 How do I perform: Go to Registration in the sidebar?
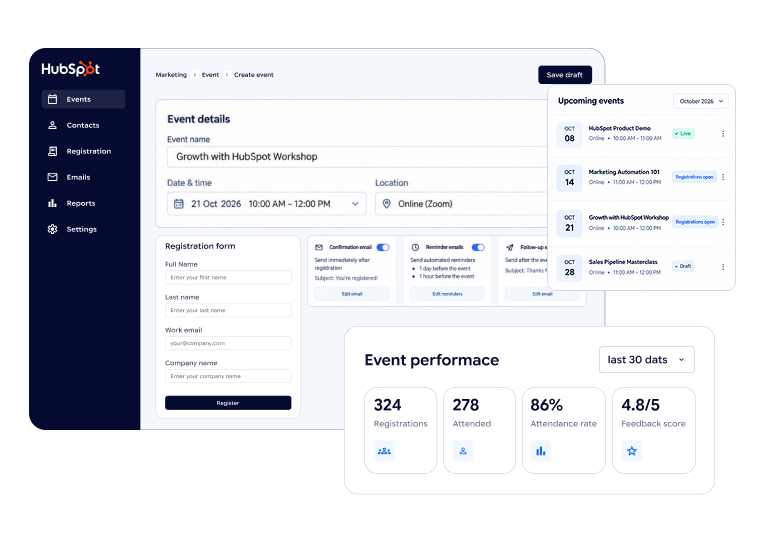[x=83, y=151]
